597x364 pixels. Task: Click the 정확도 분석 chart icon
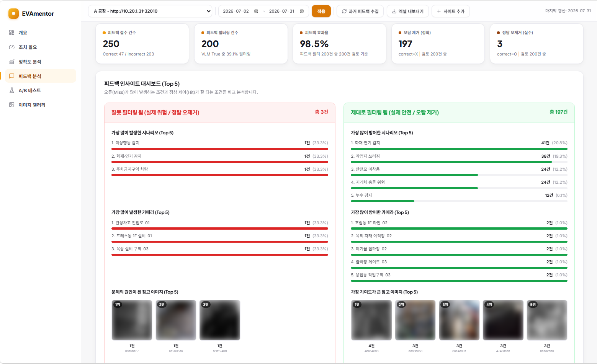pos(12,62)
